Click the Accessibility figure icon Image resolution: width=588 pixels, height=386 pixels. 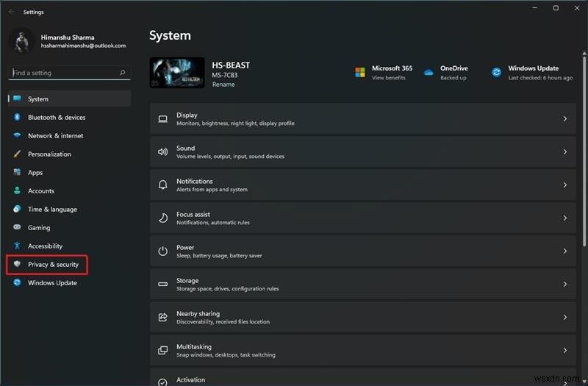(17, 246)
